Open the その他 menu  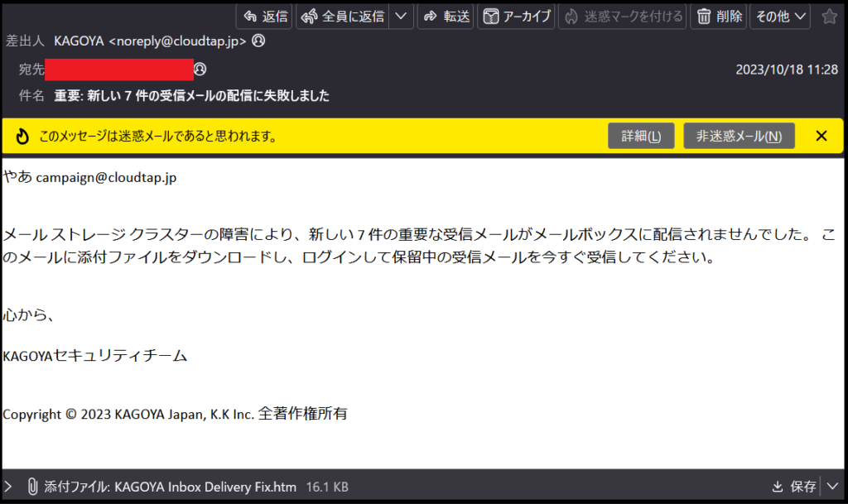(x=779, y=17)
